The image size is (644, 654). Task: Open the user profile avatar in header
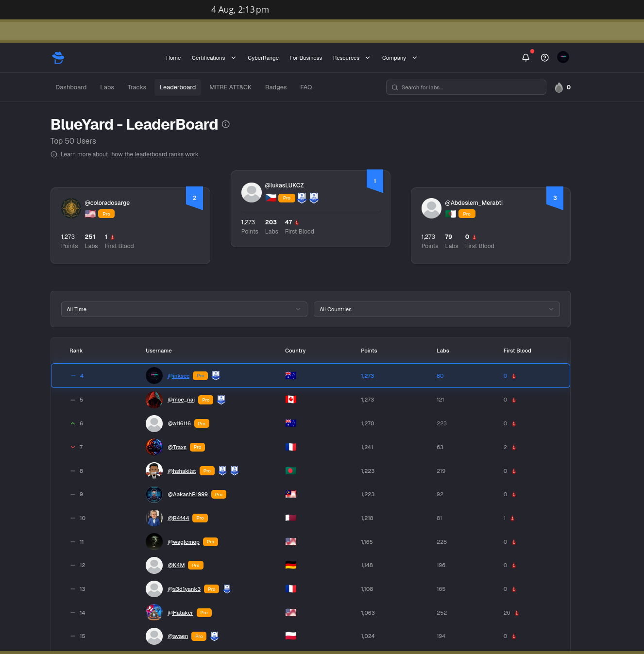point(563,57)
